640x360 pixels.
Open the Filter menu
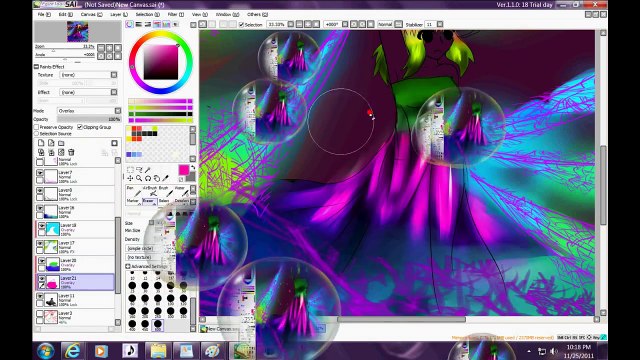tap(176, 14)
